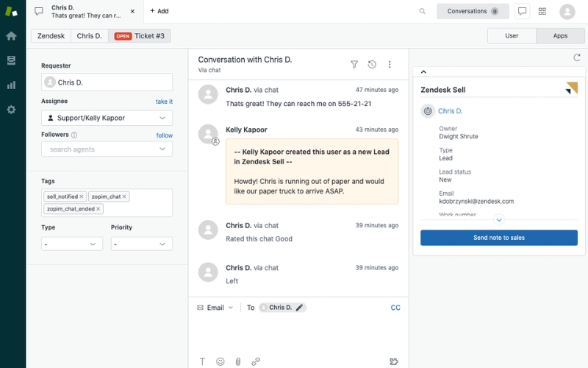
Task: Click the reply message text area
Action: pos(298,335)
